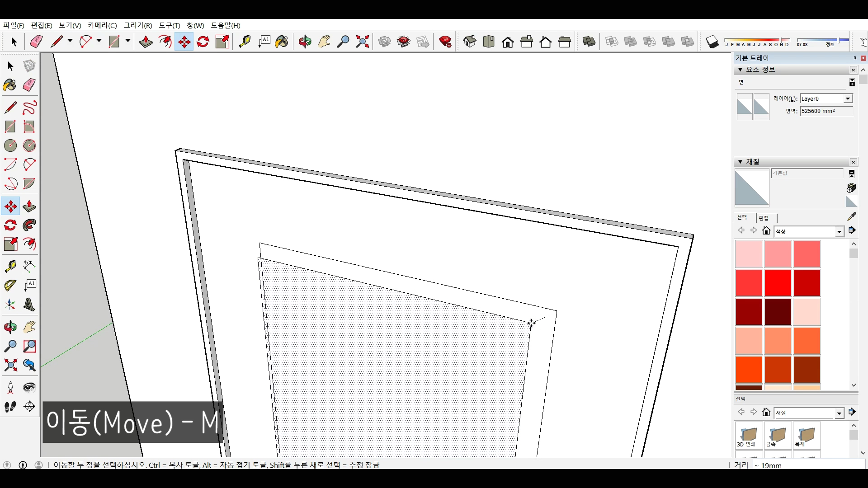The image size is (868, 488).
Task: Open the 목재 material folder
Action: point(806,436)
